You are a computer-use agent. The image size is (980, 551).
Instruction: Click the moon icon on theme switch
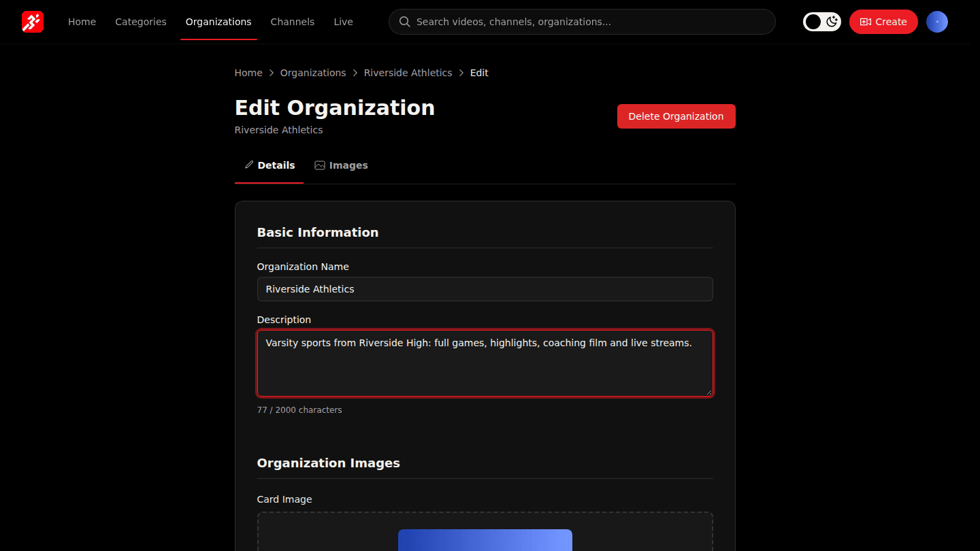(832, 22)
